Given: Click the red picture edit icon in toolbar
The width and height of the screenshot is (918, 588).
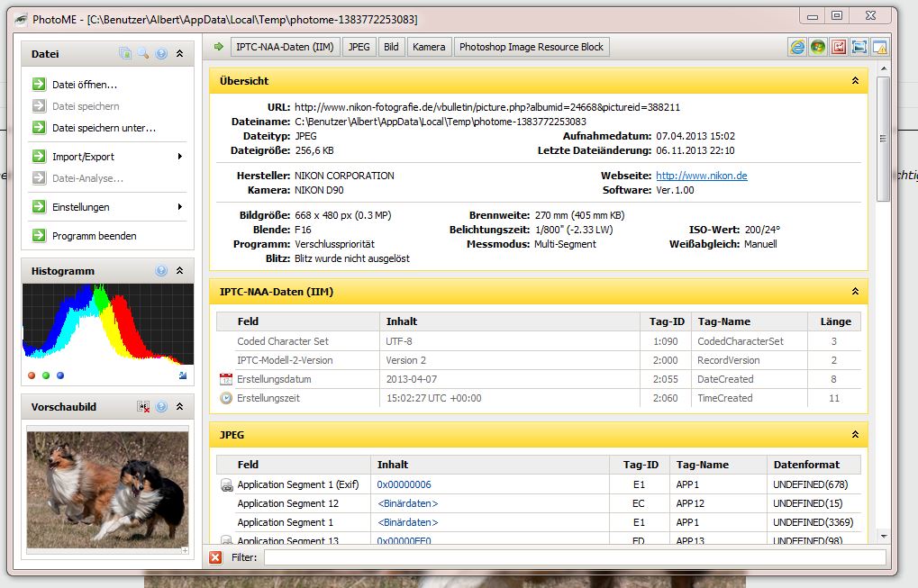Looking at the screenshot, I should point(839,47).
